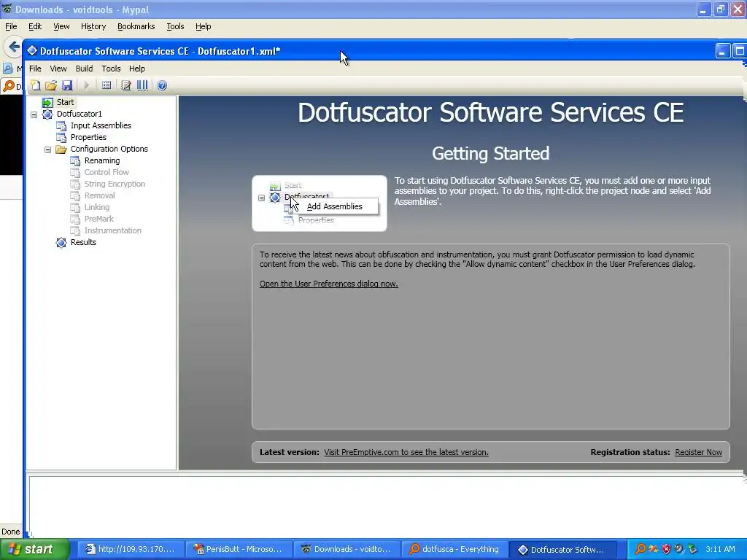The height and width of the screenshot is (560, 747).
Task: Click the Open Project folder icon
Action: coord(51,85)
